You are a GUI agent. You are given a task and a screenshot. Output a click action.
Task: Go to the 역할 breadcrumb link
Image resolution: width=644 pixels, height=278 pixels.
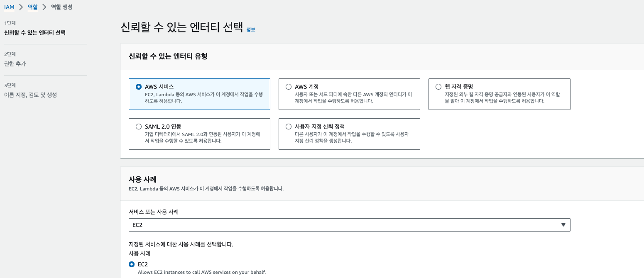33,7
